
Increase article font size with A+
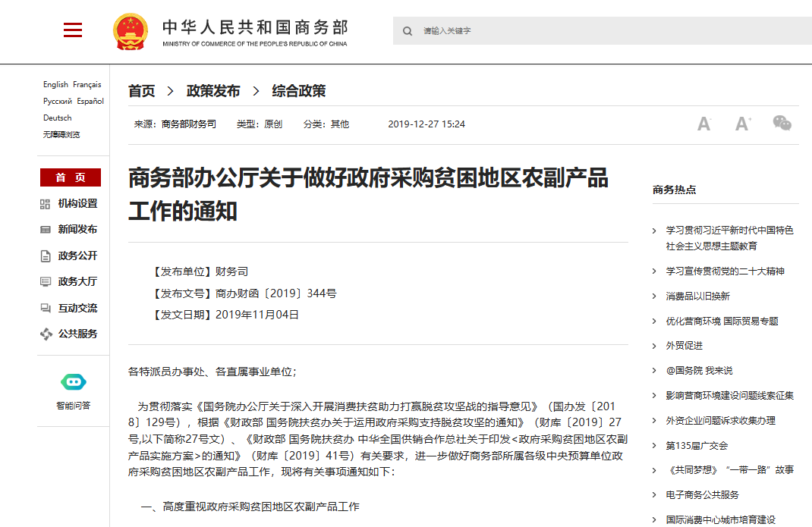pos(743,123)
